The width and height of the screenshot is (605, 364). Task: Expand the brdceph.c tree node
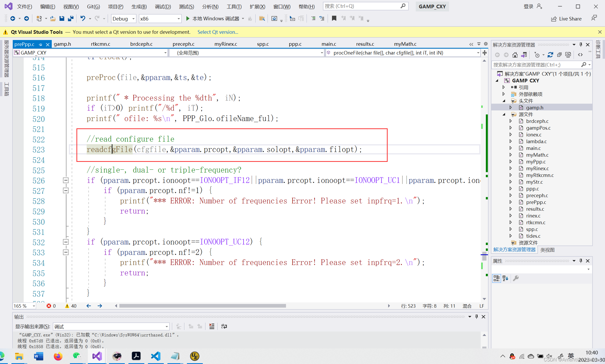pyautogui.click(x=511, y=121)
